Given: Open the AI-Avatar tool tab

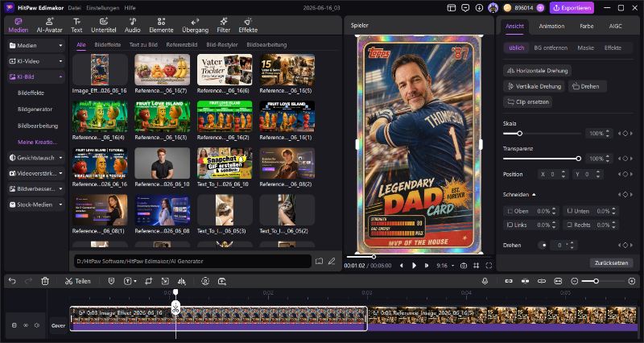Looking at the screenshot, I should (49, 25).
